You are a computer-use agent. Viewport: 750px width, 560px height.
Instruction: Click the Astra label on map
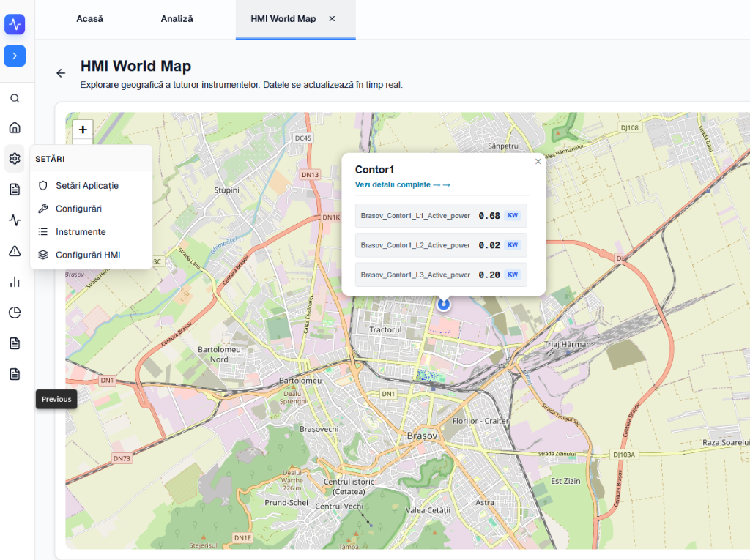click(485, 503)
